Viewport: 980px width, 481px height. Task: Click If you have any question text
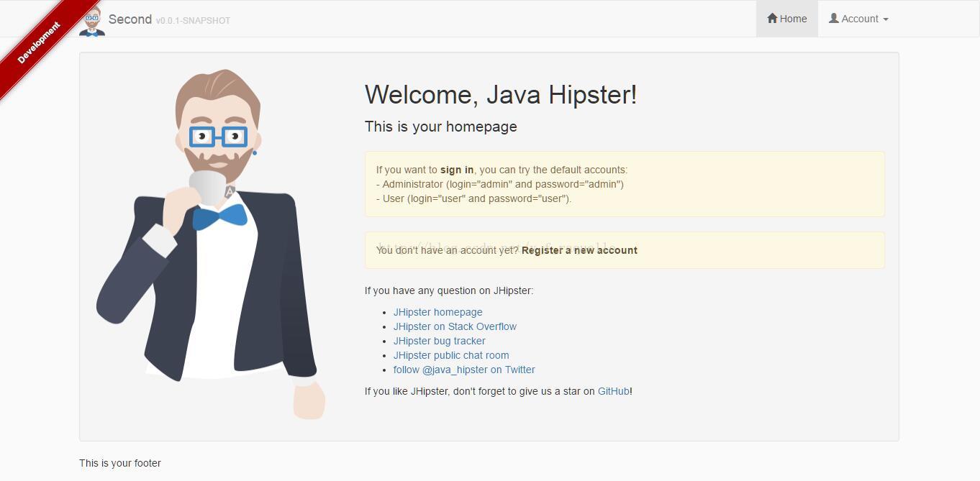[x=449, y=290]
